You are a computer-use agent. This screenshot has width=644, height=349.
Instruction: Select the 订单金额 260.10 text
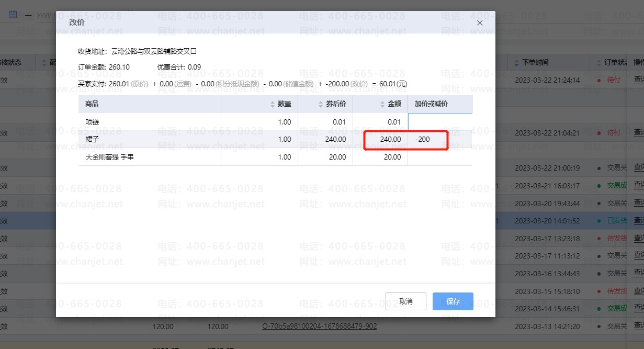[x=104, y=67]
